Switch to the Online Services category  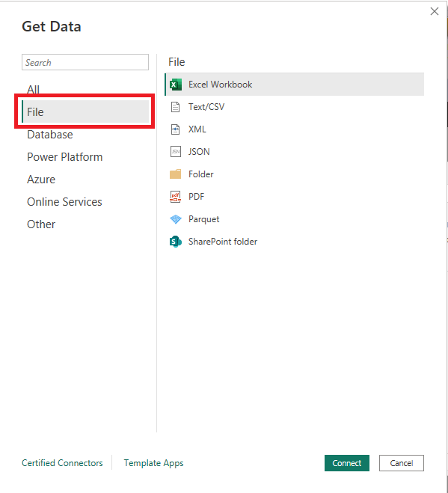pyautogui.click(x=64, y=202)
